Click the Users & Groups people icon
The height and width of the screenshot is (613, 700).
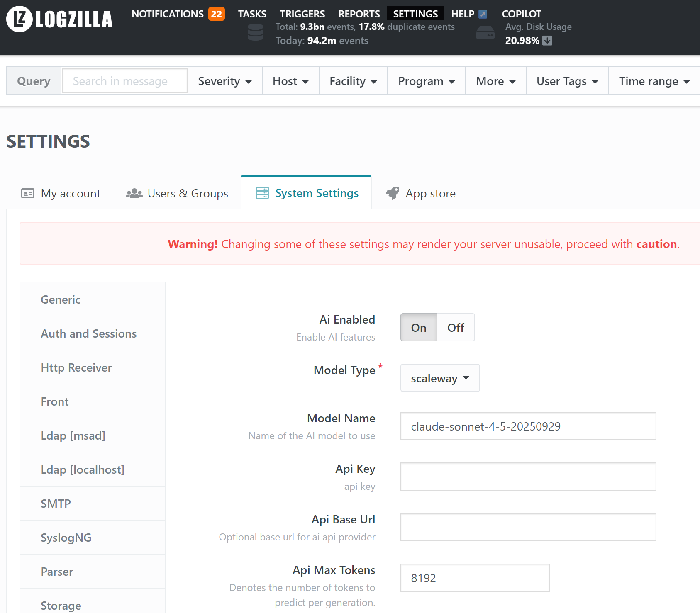[x=134, y=193]
